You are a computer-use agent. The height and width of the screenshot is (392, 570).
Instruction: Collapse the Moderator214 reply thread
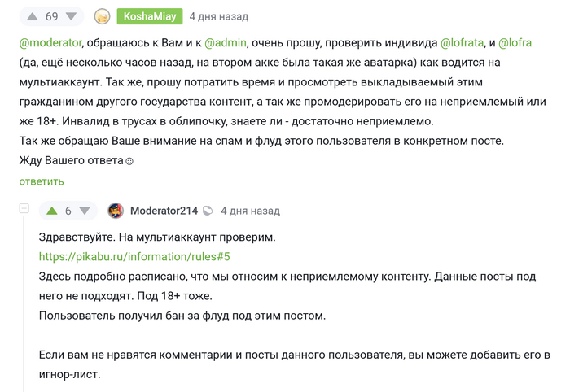point(24,209)
